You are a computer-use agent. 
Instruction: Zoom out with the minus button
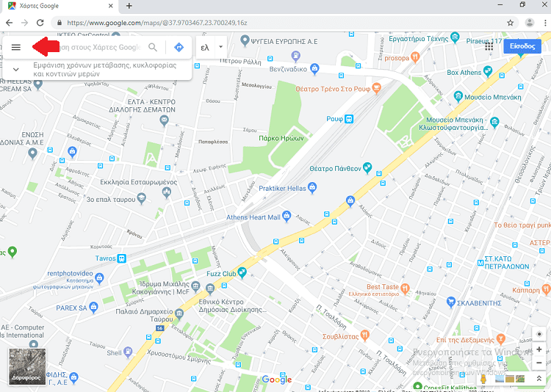click(539, 363)
